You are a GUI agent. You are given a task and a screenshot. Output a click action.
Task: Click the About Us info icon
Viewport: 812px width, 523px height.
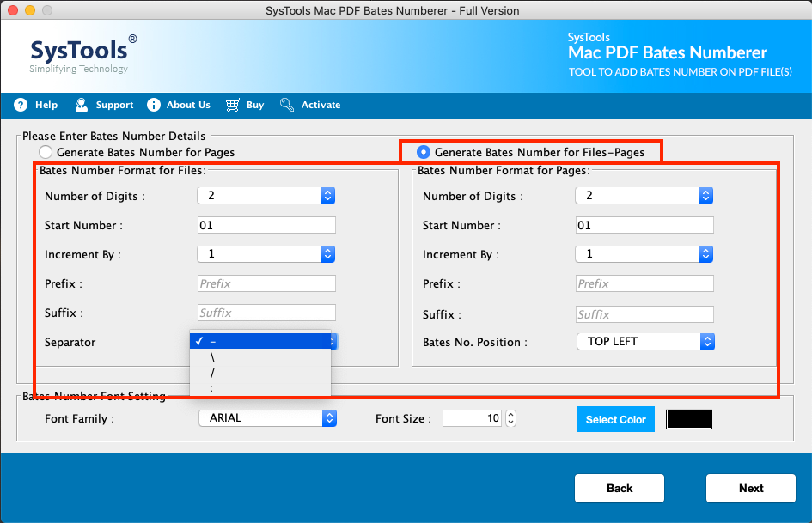click(x=154, y=105)
